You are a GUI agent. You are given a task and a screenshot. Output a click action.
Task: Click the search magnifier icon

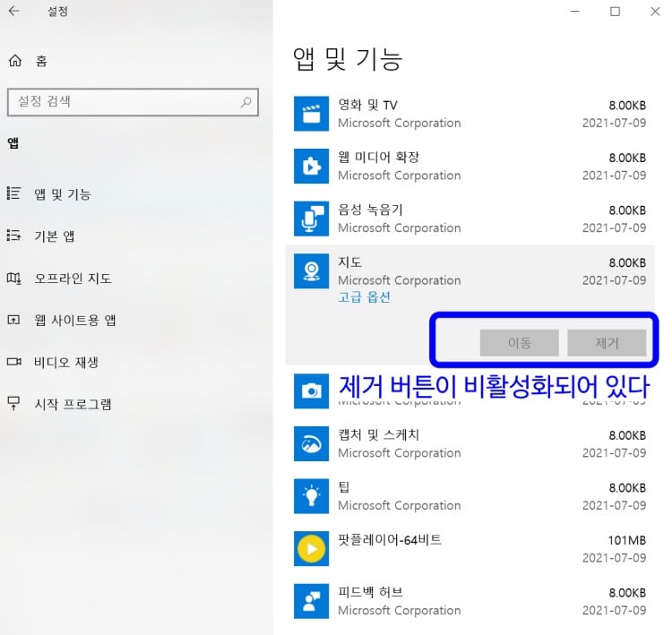point(246,102)
